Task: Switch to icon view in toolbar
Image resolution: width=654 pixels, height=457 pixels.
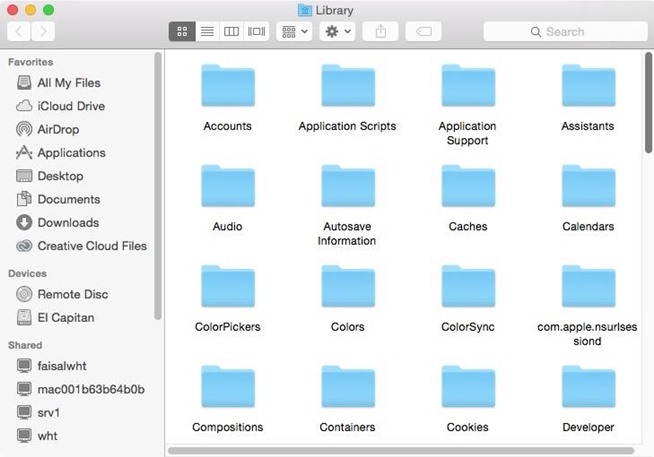Action: pos(183,32)
